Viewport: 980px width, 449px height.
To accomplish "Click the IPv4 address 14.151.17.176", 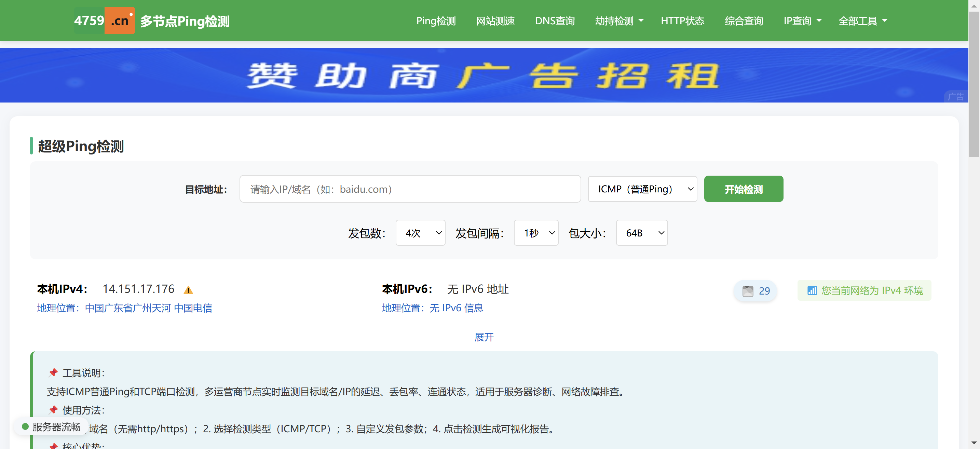I will click(x=138, y=289).
